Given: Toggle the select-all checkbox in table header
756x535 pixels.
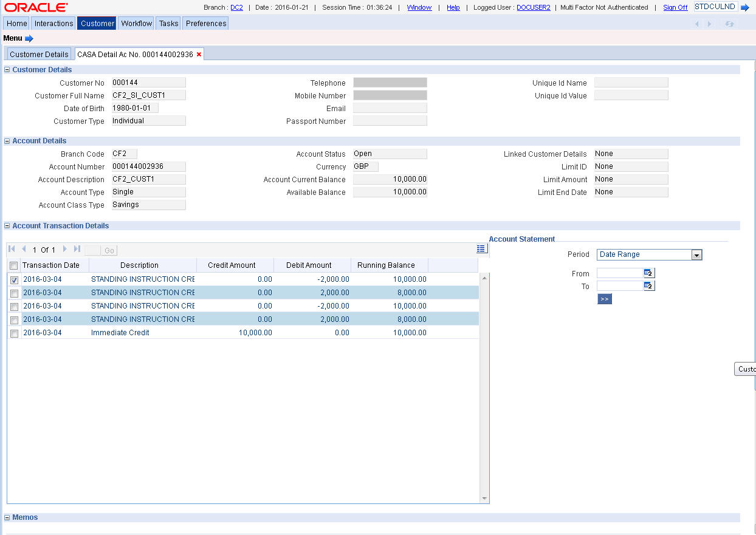Looking at the screenshot, I should (14, 266).
